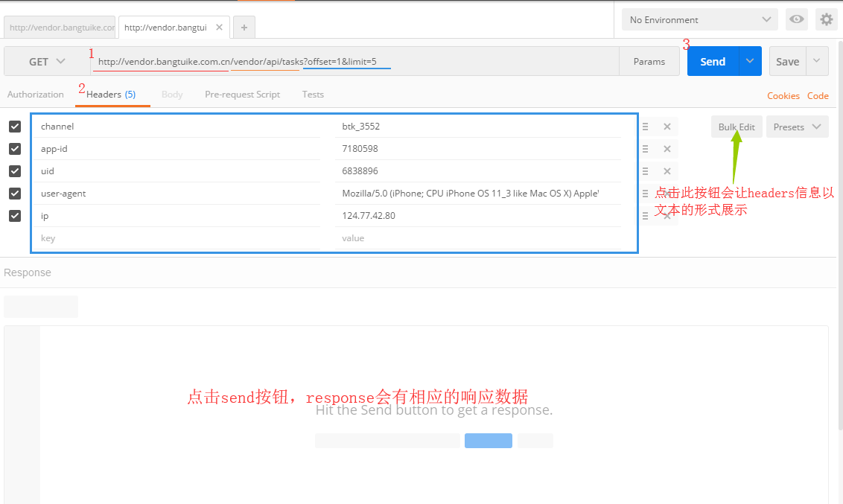Screen dimensions: 843x504
Task: Grab the app-id row reorder handle
Action: click(x=645, y=149)
